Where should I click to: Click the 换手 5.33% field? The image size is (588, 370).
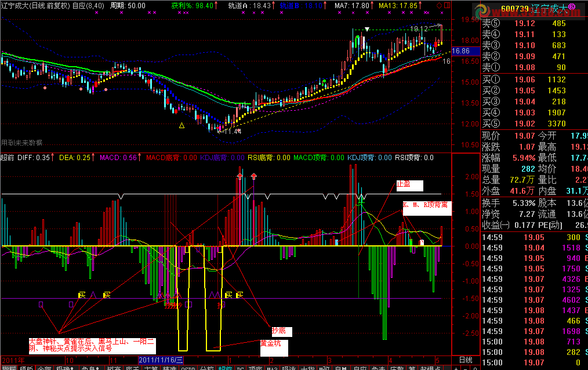pyautogui.click(x=509, y=203)
